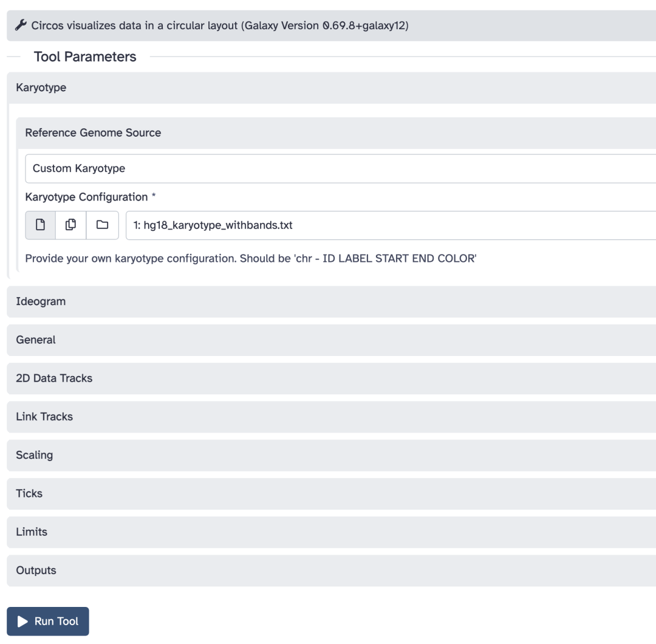Open Reference Genome Source dropdown showing Custom Karyotype
Viewport: 656px width, 644px height.
click(340, 168)
